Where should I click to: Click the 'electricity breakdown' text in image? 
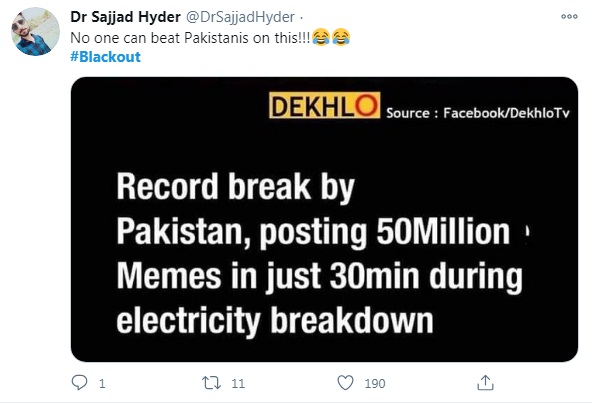pos(274,321)
